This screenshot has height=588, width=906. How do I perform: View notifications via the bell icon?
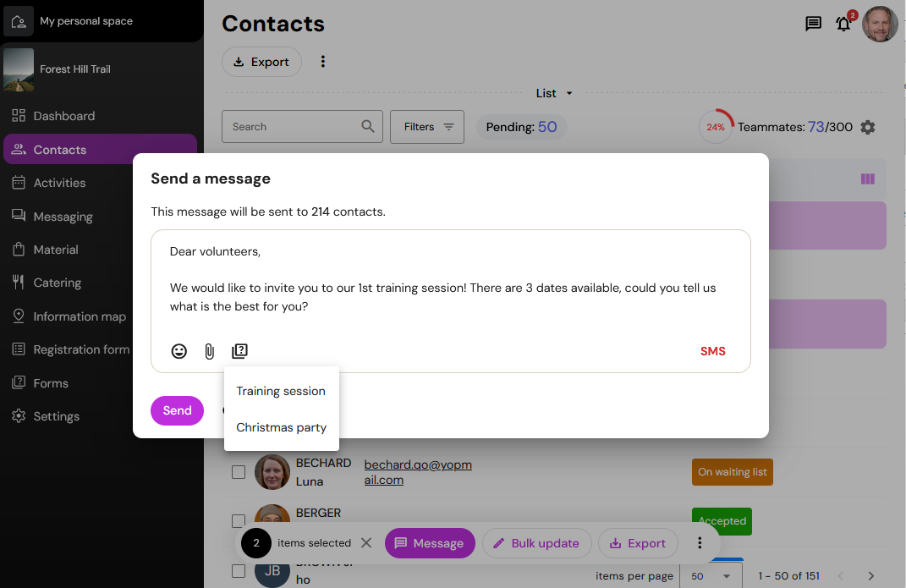coord(843,24)
